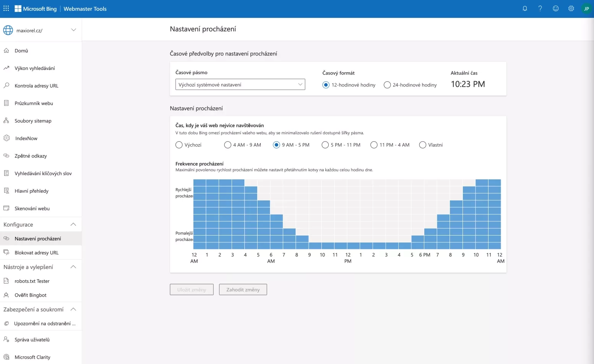Click the Domů home icon
The image size is (594, 364).
click(6, 50)
